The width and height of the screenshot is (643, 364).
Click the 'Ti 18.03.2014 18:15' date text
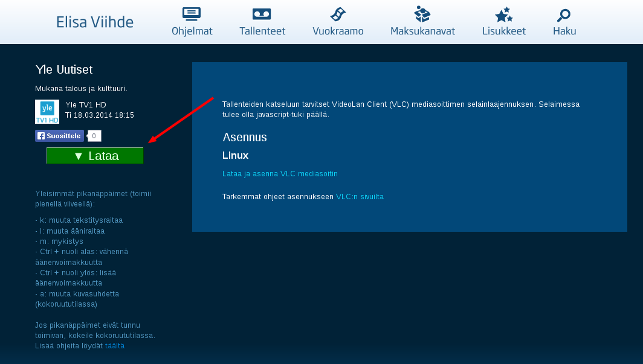point(100,115)
